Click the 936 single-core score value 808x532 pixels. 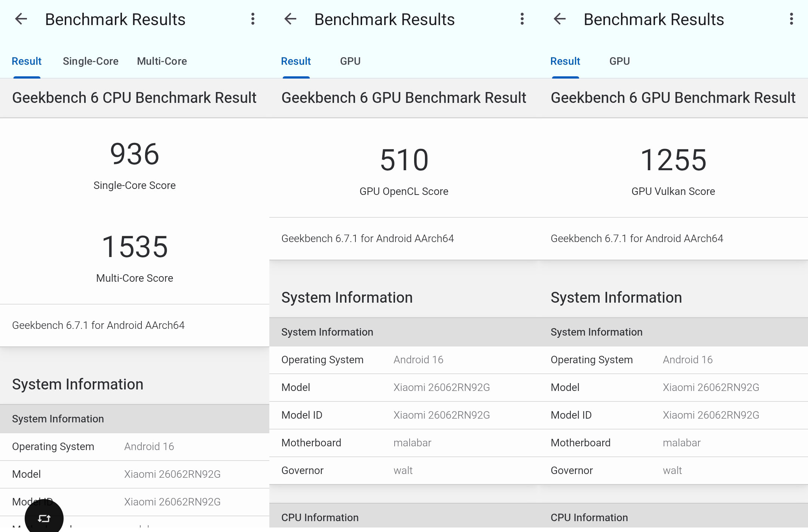(135, 154)
